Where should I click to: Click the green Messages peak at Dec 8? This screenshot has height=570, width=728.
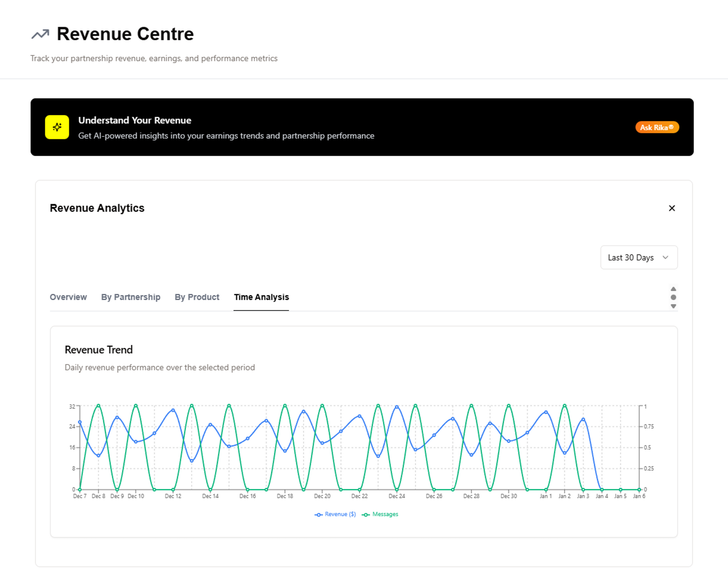coord(99,406)
